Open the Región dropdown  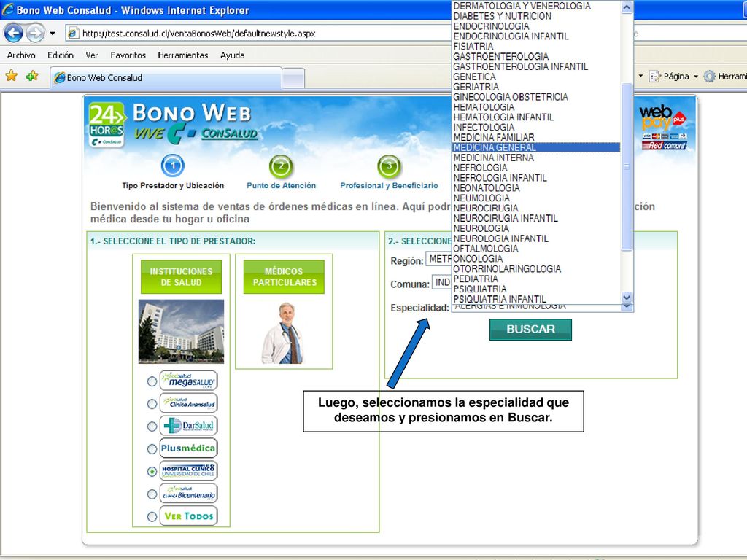[x=438, y=259]
